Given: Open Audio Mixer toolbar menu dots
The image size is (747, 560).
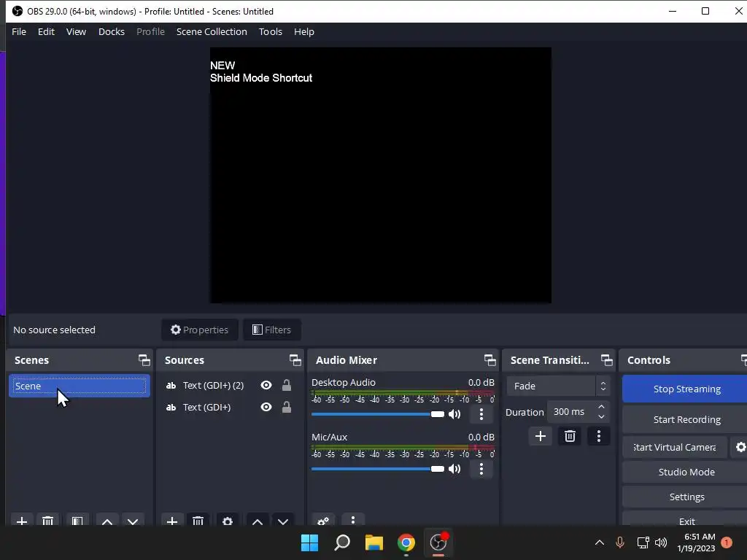Looking at the screenshot, I should click(x=353, y=520).
